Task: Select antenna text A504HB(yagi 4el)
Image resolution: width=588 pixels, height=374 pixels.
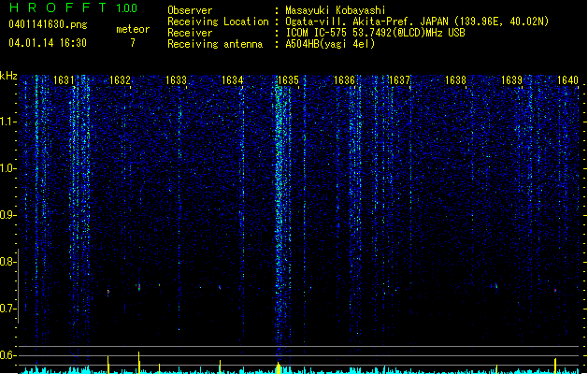Action: click(330, 44)
